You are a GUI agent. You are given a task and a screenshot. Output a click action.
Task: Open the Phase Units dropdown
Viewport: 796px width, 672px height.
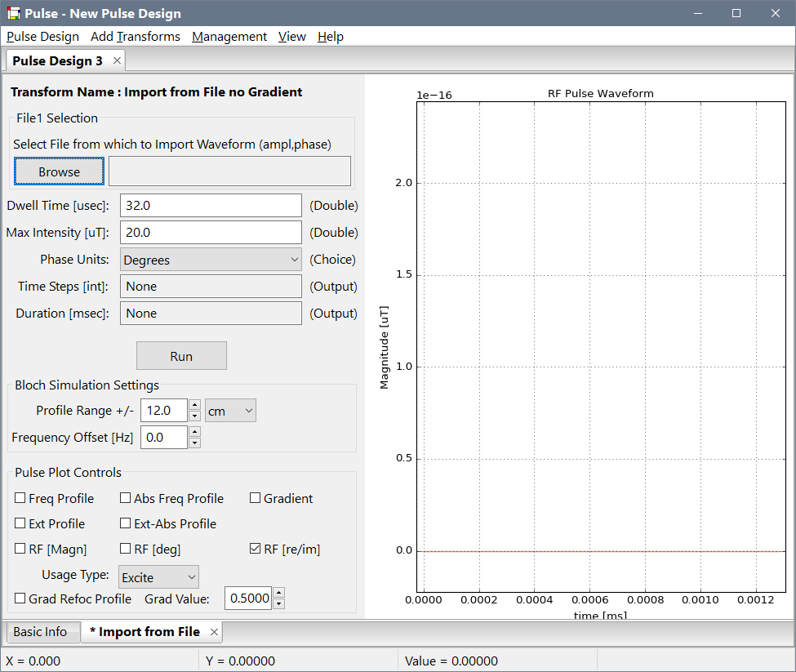[x=211, y=260]
